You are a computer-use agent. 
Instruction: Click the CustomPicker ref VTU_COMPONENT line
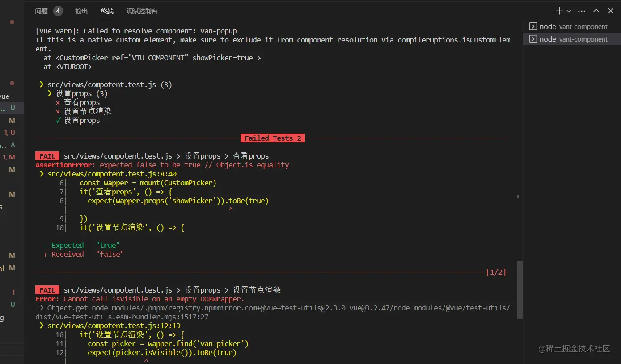152,58
